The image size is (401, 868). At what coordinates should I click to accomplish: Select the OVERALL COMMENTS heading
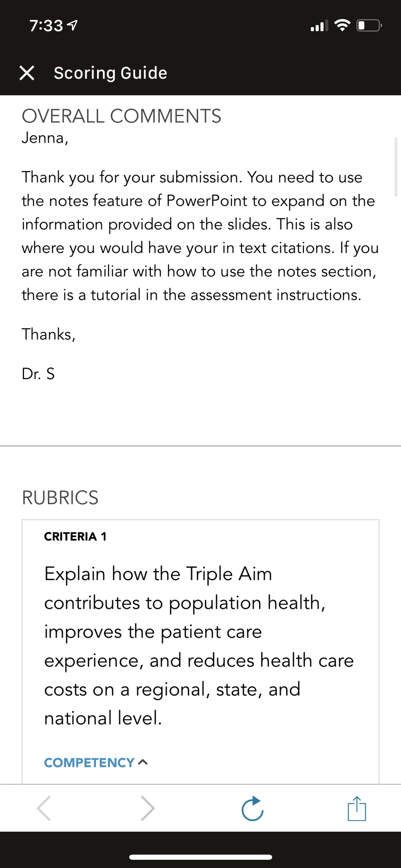(x=121, y=116)
